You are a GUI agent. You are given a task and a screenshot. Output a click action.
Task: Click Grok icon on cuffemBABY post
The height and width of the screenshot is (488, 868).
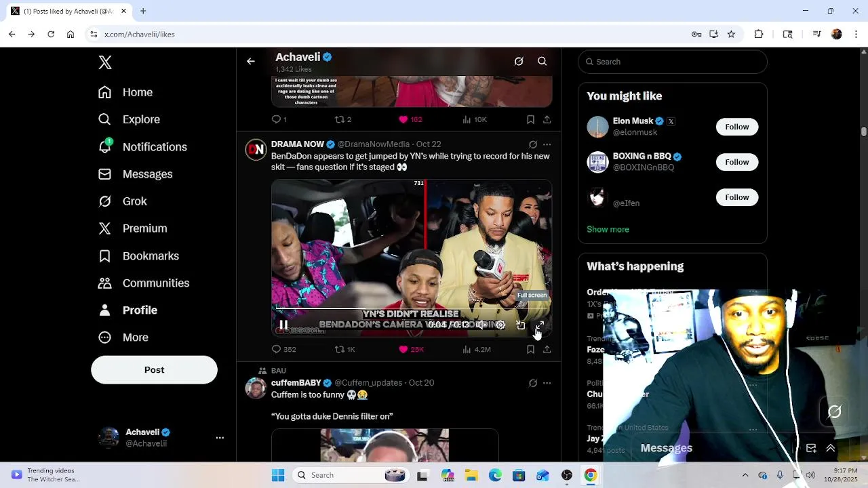pyautogui.click(x=533, y=383)
